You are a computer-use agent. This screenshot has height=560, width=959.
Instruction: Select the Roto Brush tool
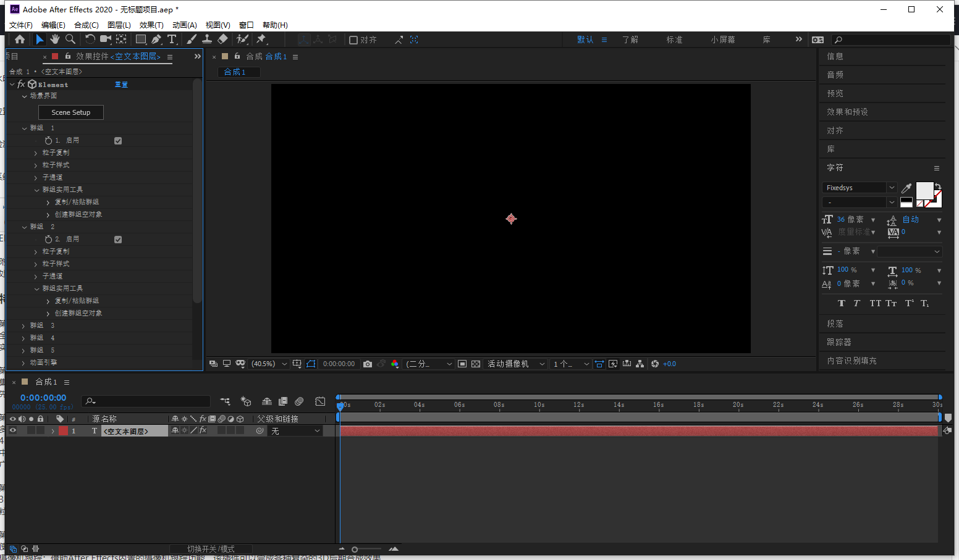click(242, 40)
